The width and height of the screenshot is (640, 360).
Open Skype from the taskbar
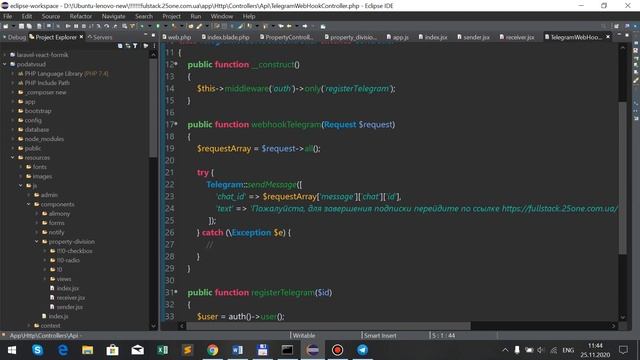38,350
